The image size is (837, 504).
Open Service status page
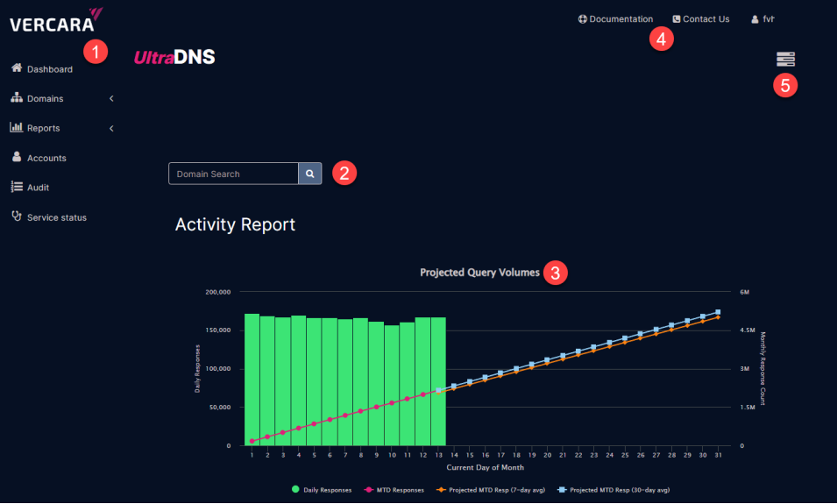(57, 217)
